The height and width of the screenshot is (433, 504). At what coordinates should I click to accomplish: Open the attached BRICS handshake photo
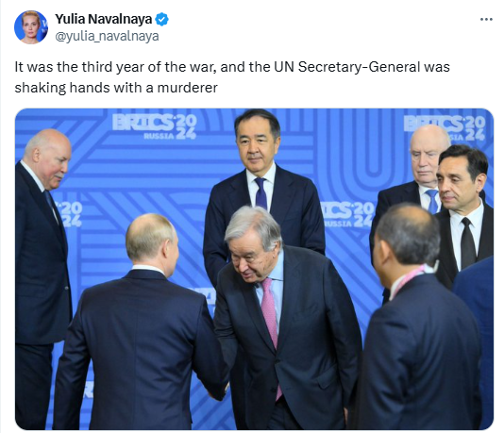(254, 269)
